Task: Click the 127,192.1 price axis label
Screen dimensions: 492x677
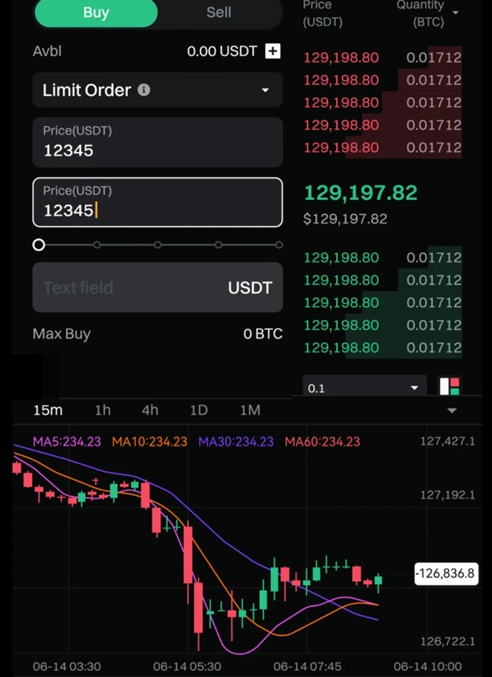Action: pos(448,495)
